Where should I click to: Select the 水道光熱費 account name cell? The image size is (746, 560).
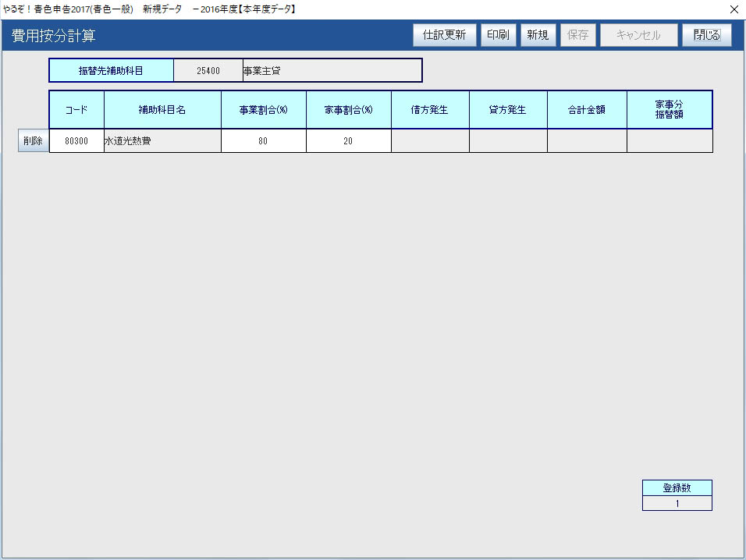pos(162,141)
